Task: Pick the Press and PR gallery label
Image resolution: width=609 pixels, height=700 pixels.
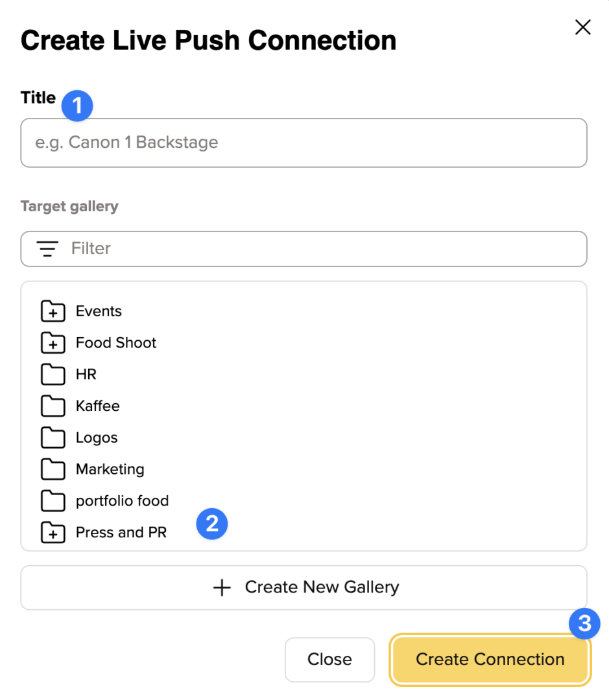Action: 121,533
